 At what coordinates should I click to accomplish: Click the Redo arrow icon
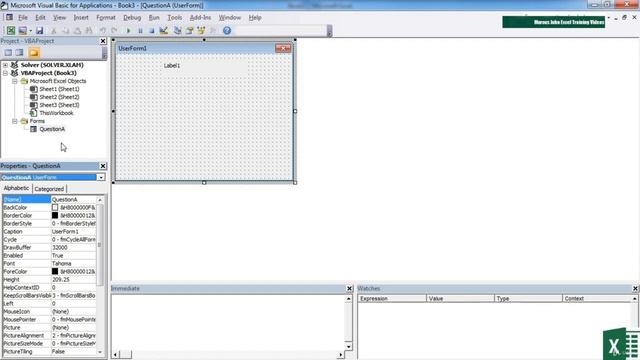[x=115, y=31]
